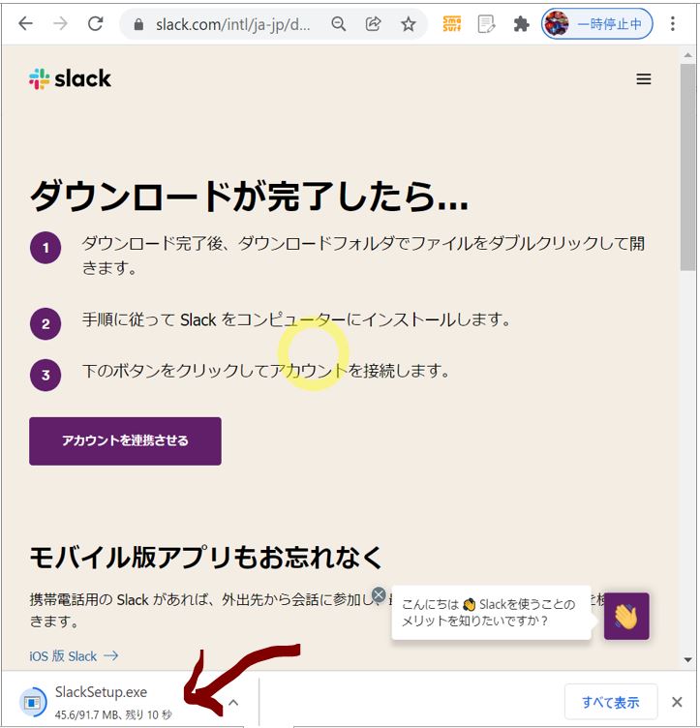Open the Smo Surf extension icon
The height and width of the screenshot is (728, 700).
click(452, 24)
